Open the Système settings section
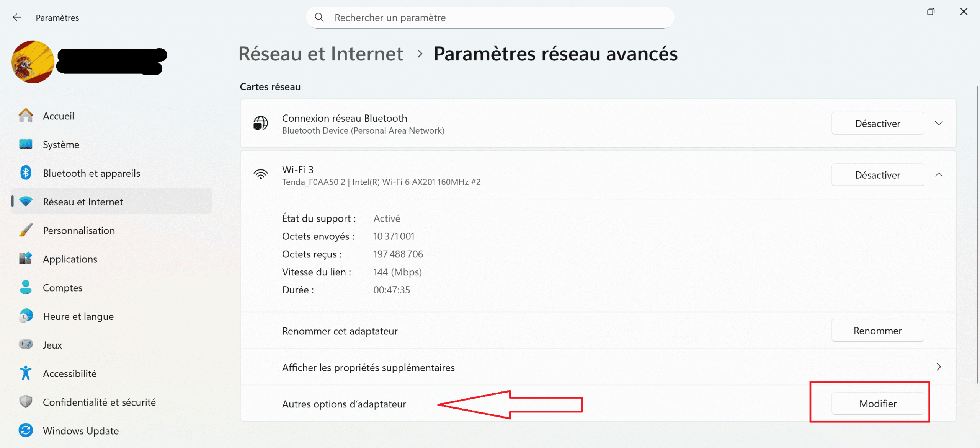This screenshot has height=448, width=980. click(x=61, y=145)
